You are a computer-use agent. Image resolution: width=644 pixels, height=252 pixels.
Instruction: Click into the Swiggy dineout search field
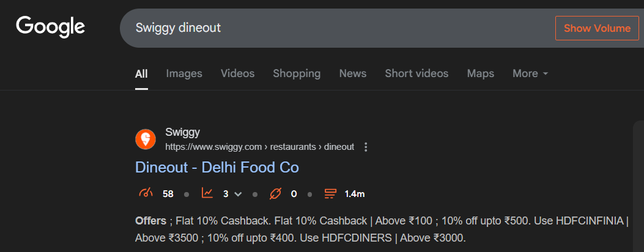(x=337, y=28)
